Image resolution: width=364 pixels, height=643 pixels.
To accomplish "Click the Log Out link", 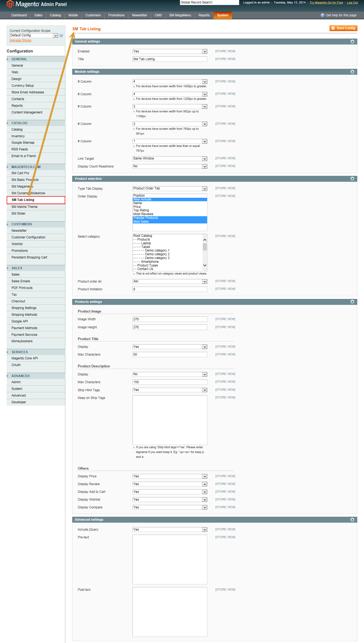I will pyautogui.click(x=352, y=2).
